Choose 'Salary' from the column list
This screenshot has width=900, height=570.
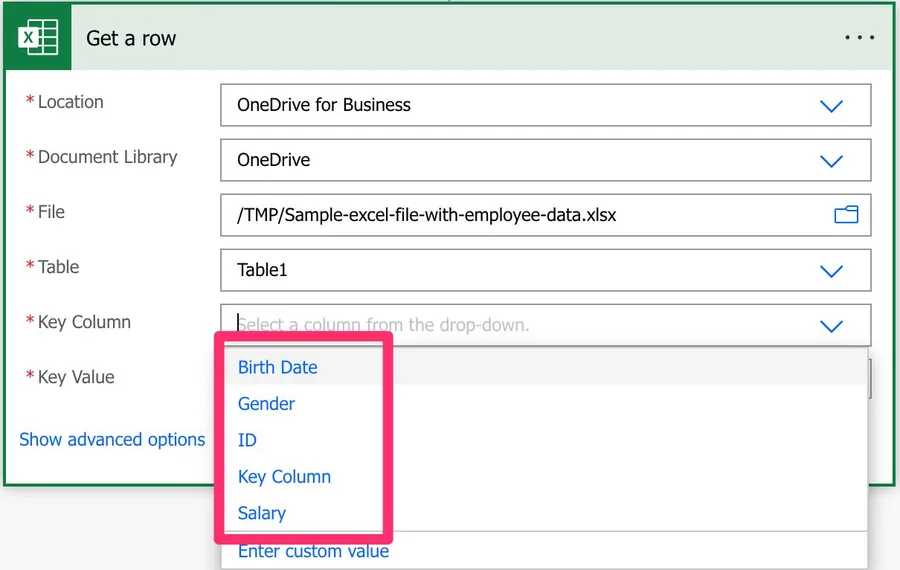[262, 513]
